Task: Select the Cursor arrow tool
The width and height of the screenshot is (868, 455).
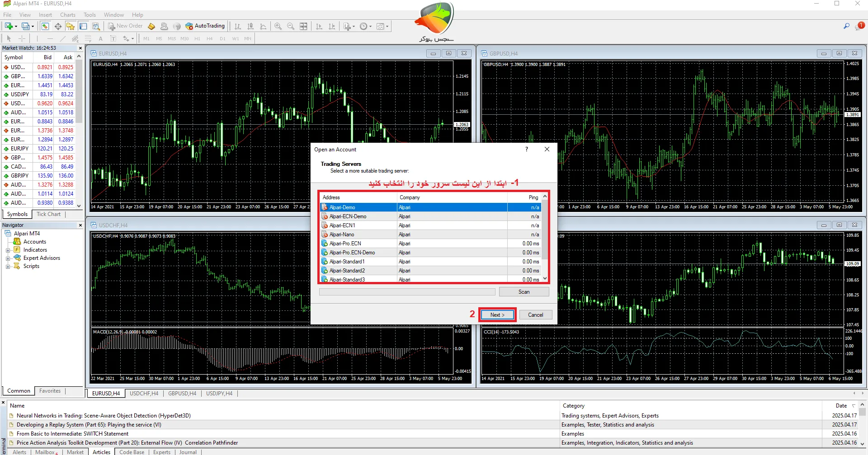Action: point(9,38)
